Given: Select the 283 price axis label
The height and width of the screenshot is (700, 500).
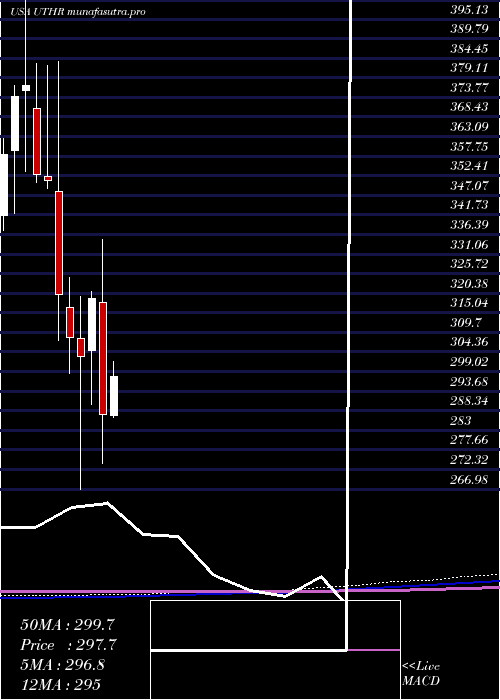Looking at the screenshot, I should point(461,420).
